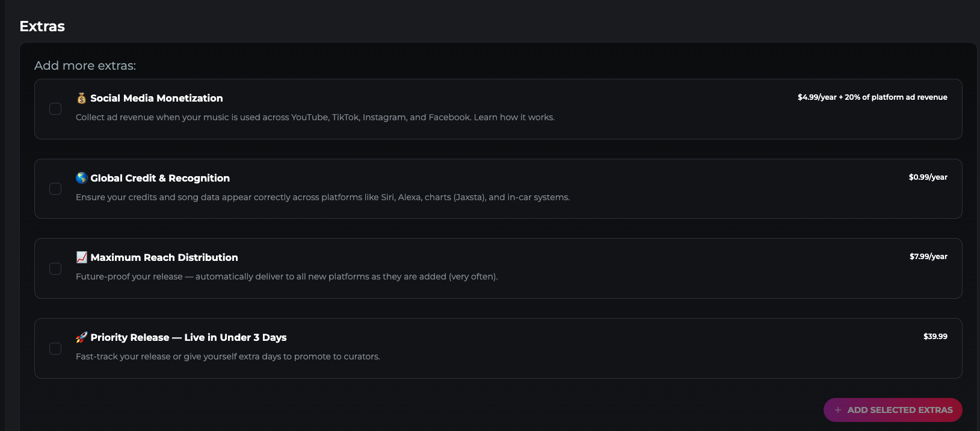Click the Global Credit & Recognition title
The width and height of the screenshot is (980, 431).
[x=160, y=178]
